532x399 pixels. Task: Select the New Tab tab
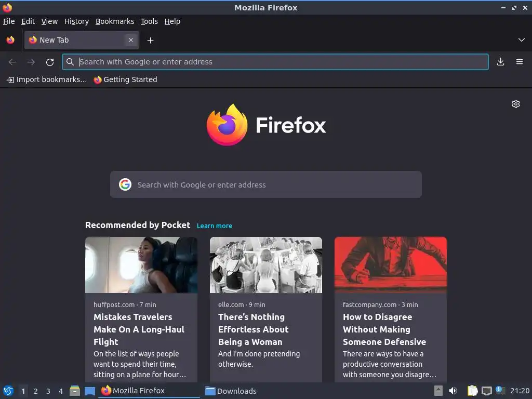(82, 40)
